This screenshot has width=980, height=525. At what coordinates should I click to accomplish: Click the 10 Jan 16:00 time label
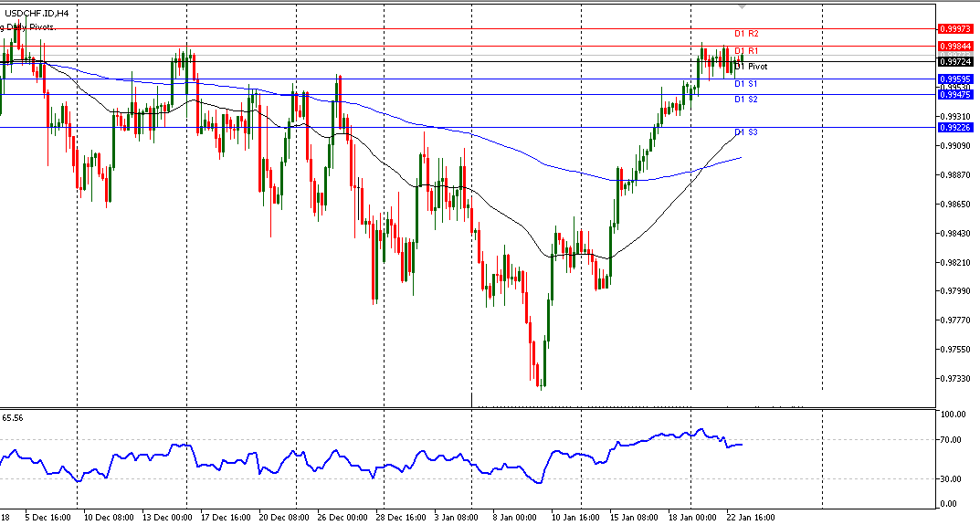click(575, 518)
